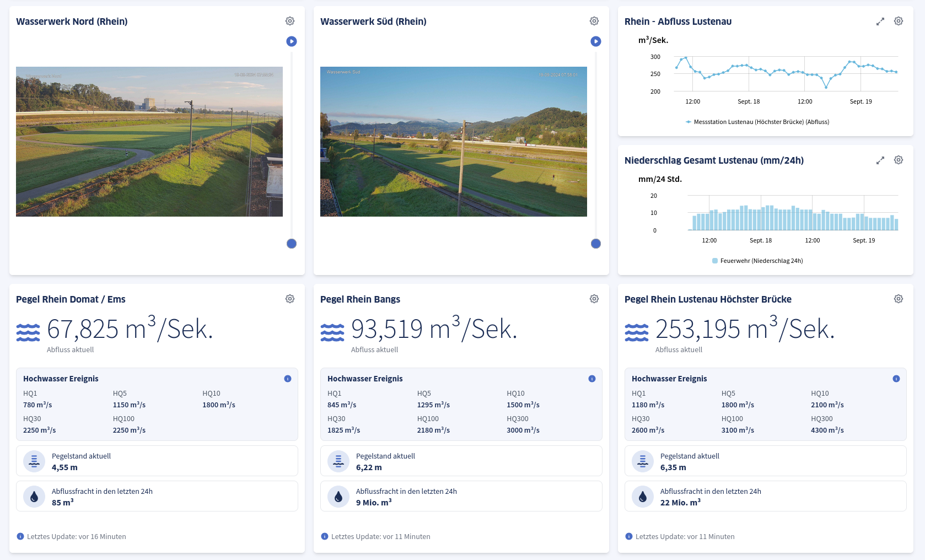Click the water waves icon beside 93,519 m³/Sek.

coord(332,331)
